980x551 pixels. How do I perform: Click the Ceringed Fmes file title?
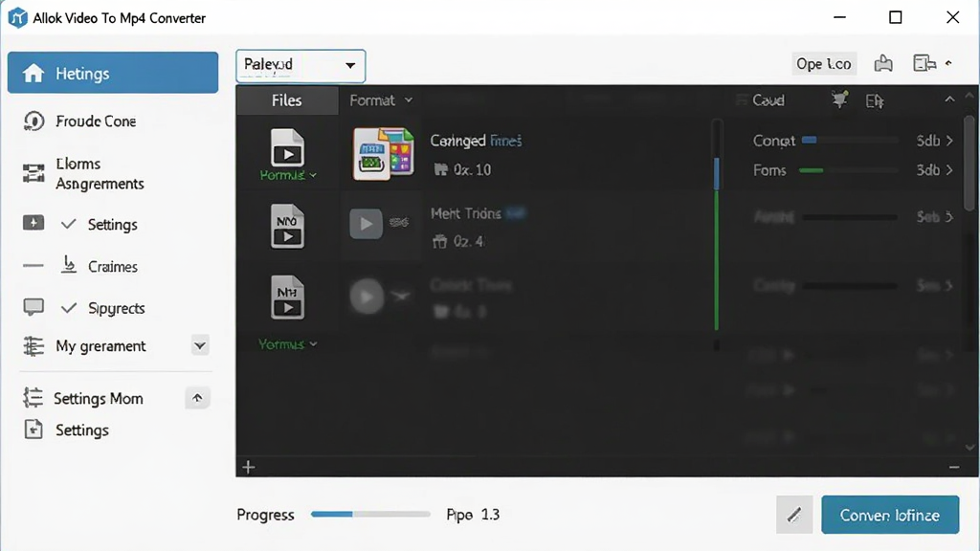tap(476, 141)
